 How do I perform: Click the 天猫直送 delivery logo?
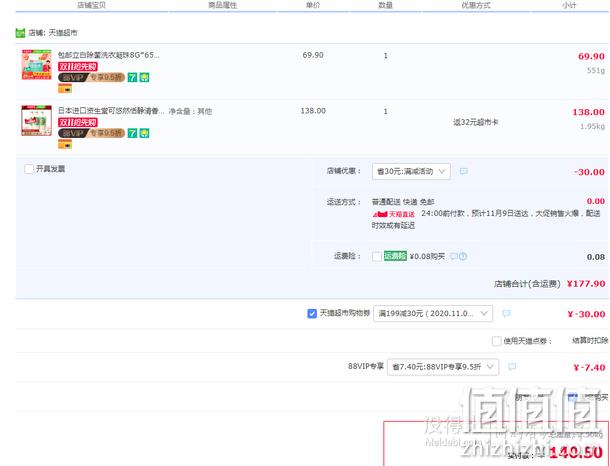(393, 214)
